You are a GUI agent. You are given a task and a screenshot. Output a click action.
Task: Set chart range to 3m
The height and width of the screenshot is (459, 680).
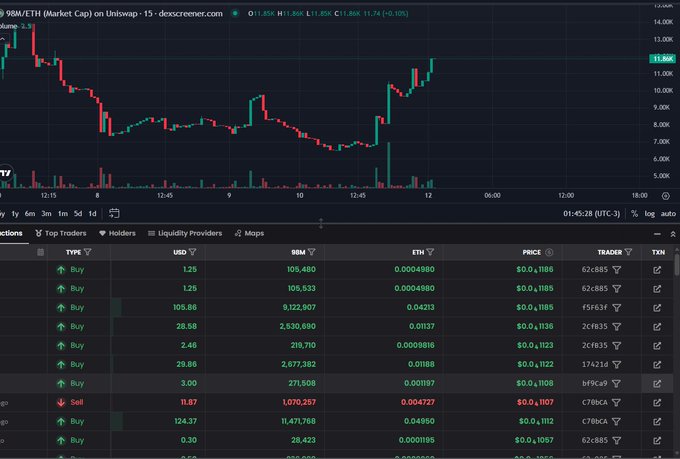point(46,213)
